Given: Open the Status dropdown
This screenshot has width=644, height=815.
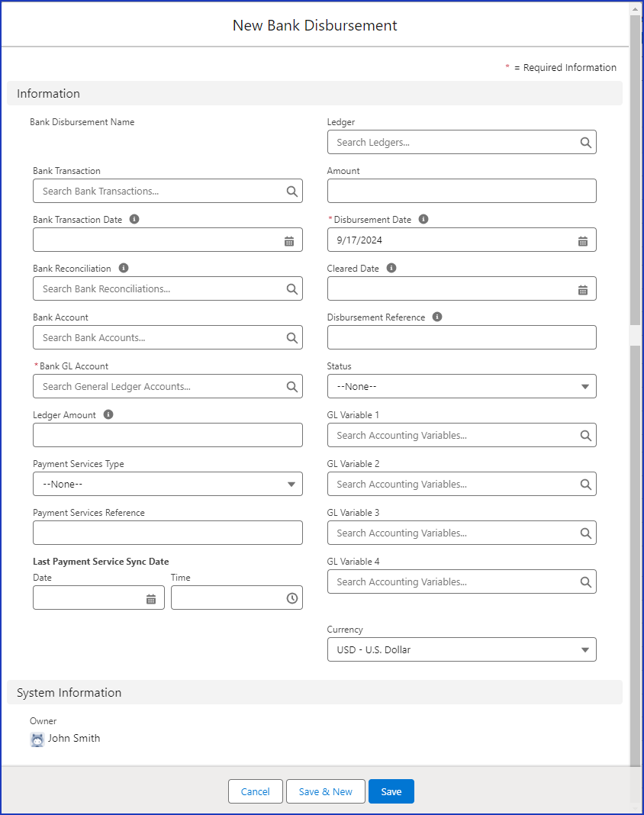Looking at the screenshot, I should pos(585,386).
